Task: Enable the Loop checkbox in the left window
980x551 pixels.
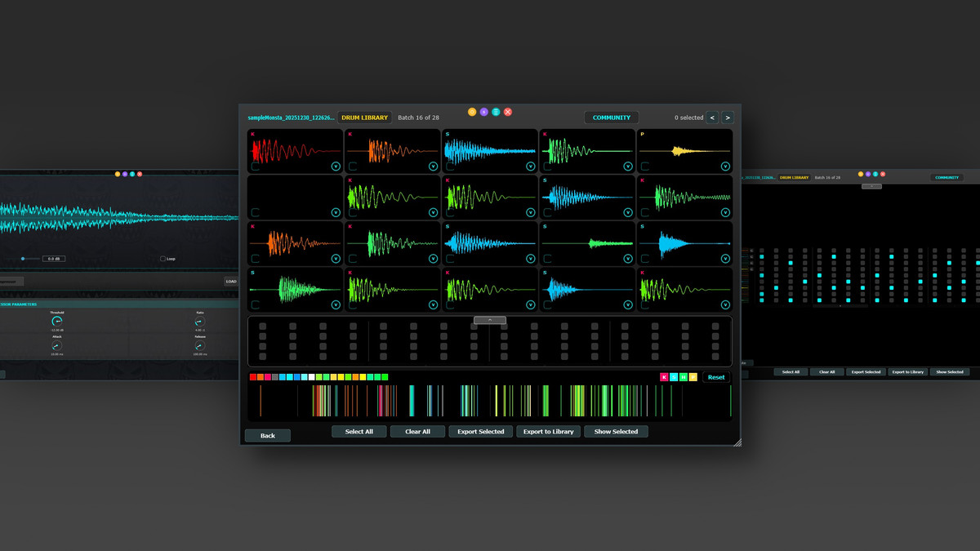Action: (x=163, y=259)
